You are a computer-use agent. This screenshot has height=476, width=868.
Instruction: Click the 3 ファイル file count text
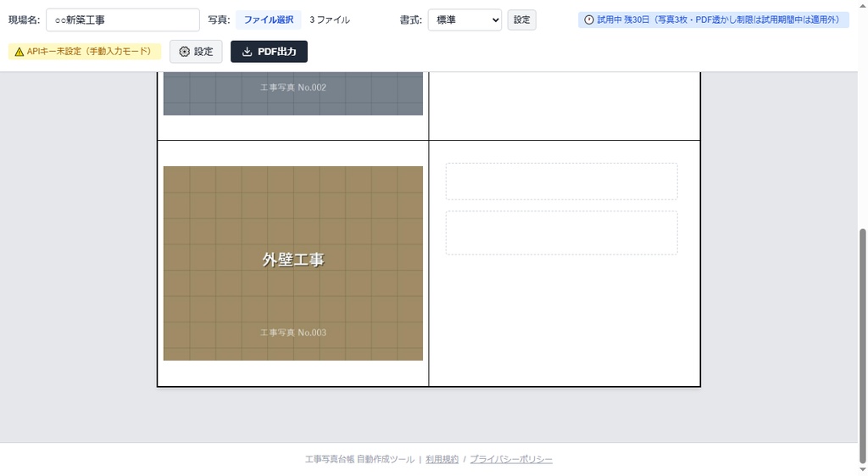click(x=330, y=20)
